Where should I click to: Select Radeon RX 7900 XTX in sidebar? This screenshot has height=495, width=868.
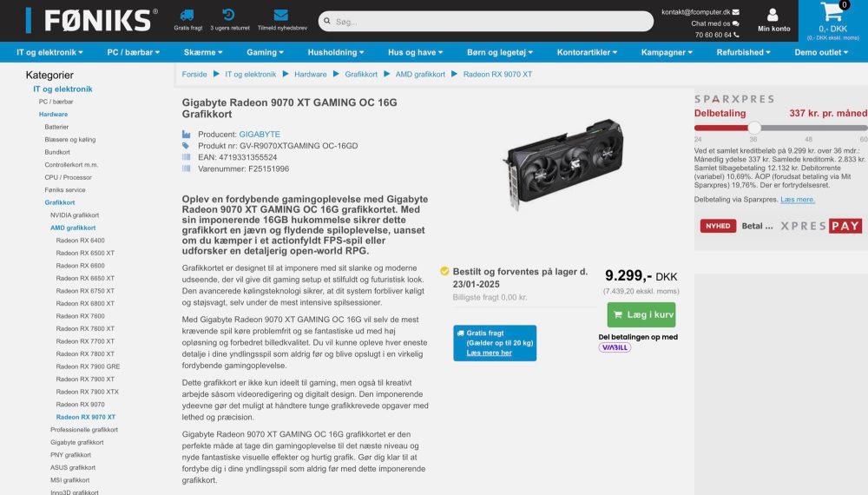click(87, 392)
